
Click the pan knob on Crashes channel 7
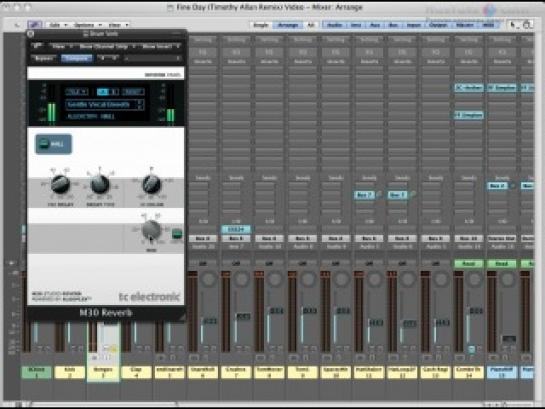point(242,279)
